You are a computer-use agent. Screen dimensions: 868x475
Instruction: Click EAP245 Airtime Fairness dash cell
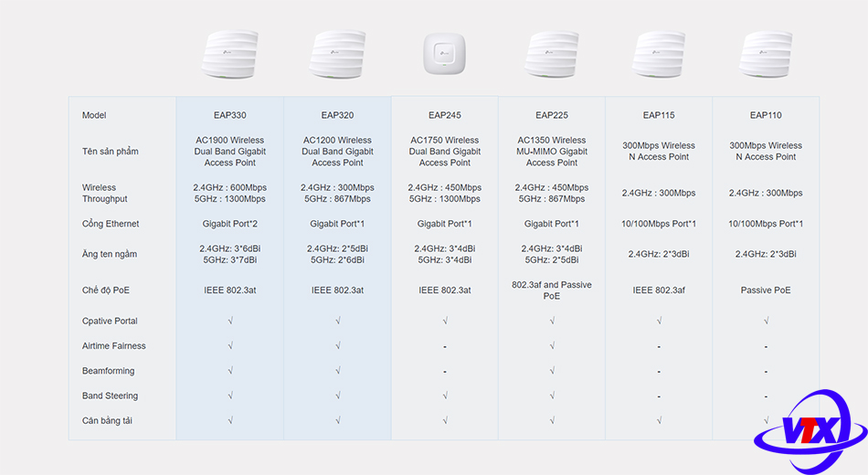(445, 346)
